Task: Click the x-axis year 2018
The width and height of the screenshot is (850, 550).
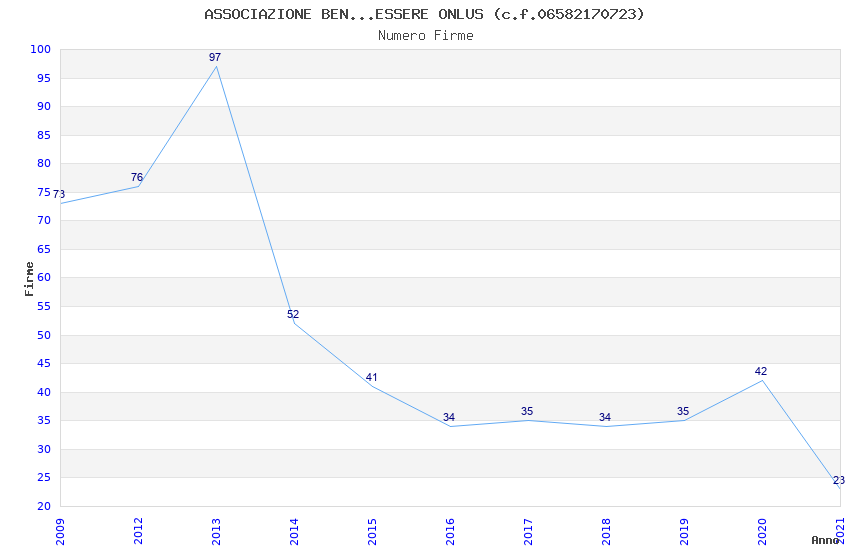Action: (607, 532)
